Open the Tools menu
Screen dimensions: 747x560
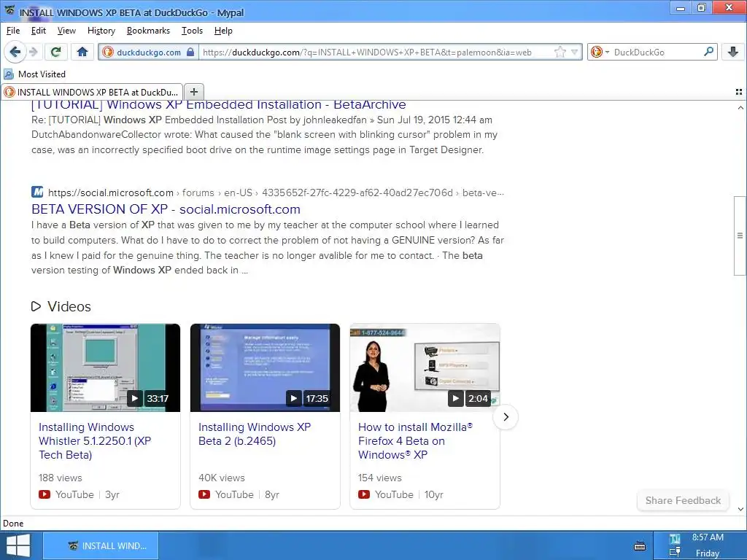(193, 31)
